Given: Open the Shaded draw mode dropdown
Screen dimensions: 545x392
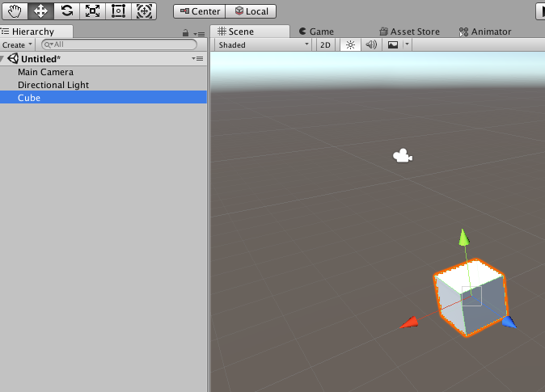Looking at the screenshot, I should [263, 44].
